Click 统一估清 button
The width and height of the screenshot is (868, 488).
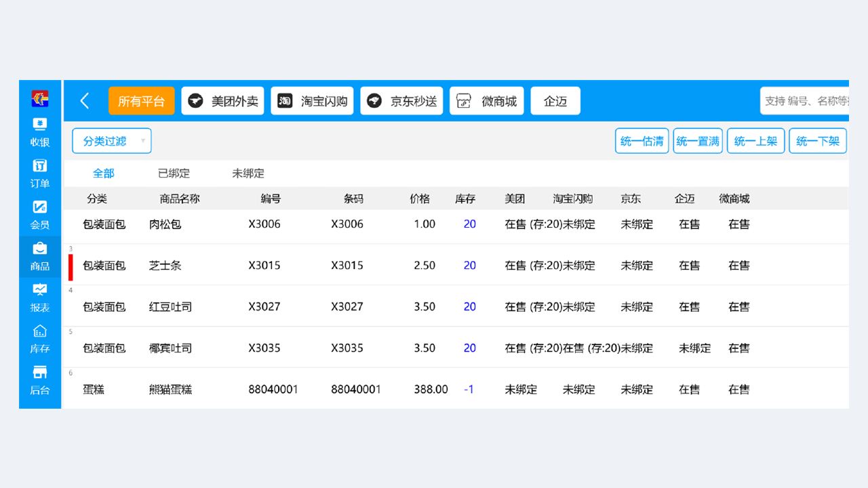point(642,141)
